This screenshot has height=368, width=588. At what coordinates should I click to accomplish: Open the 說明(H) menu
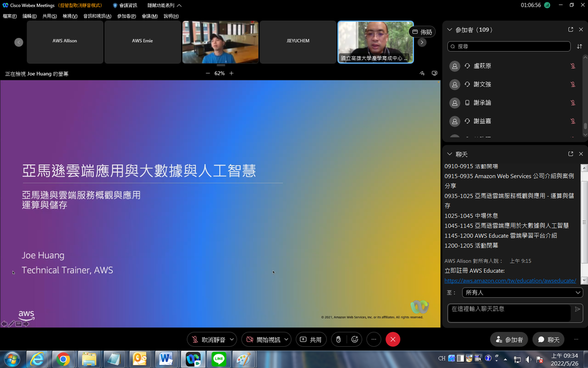point(171,16)
